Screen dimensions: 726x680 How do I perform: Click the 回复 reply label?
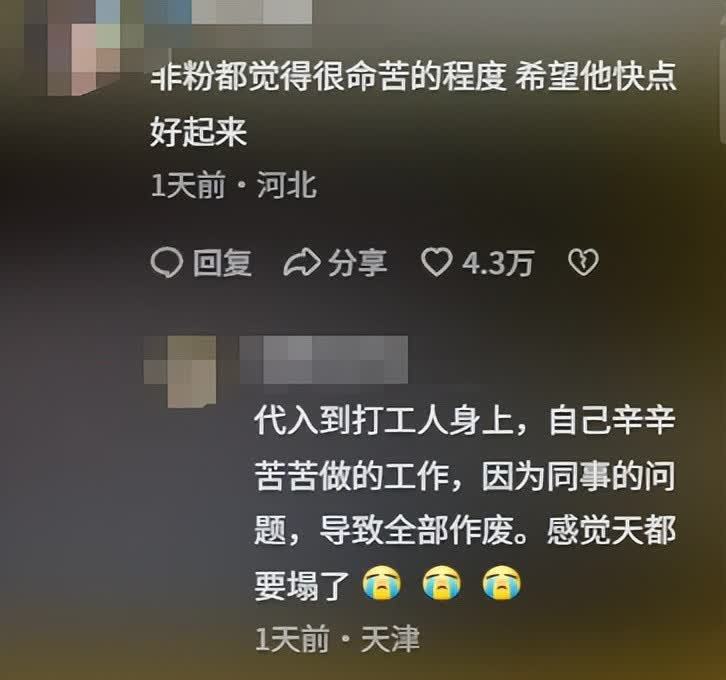pyautogui.click(x=222, y=263)
